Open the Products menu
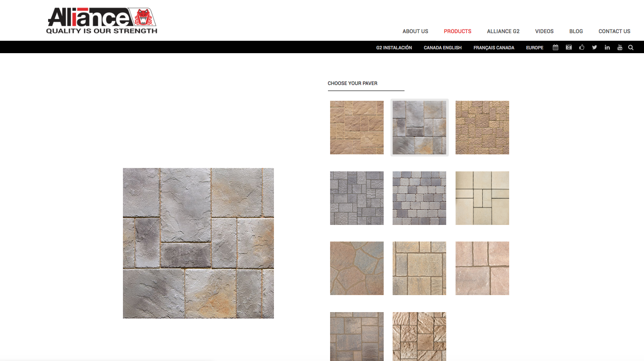Image resolution: width=644 pixels, height=361 pixels. coord(457,31)
